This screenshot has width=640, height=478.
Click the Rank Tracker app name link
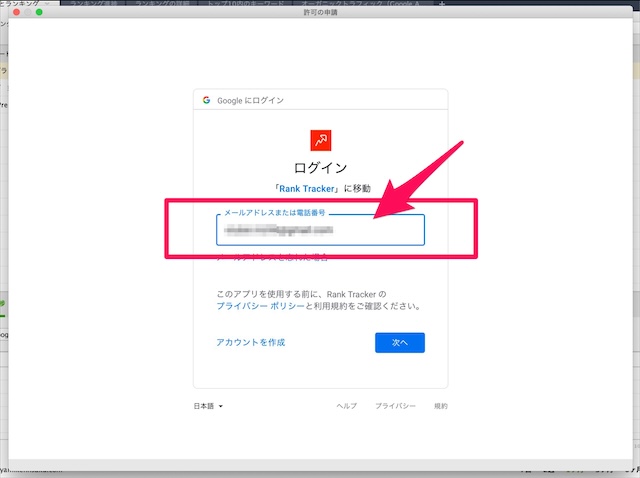tap(307, 189)
